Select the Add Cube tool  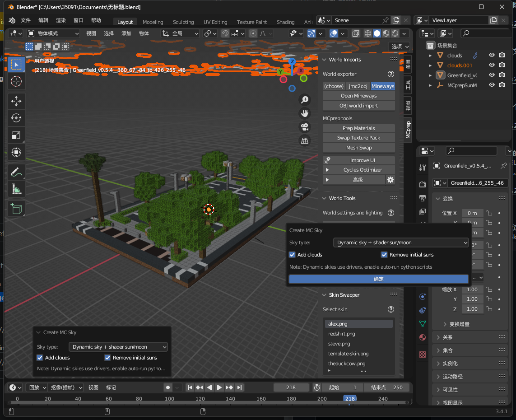[16, 209]
